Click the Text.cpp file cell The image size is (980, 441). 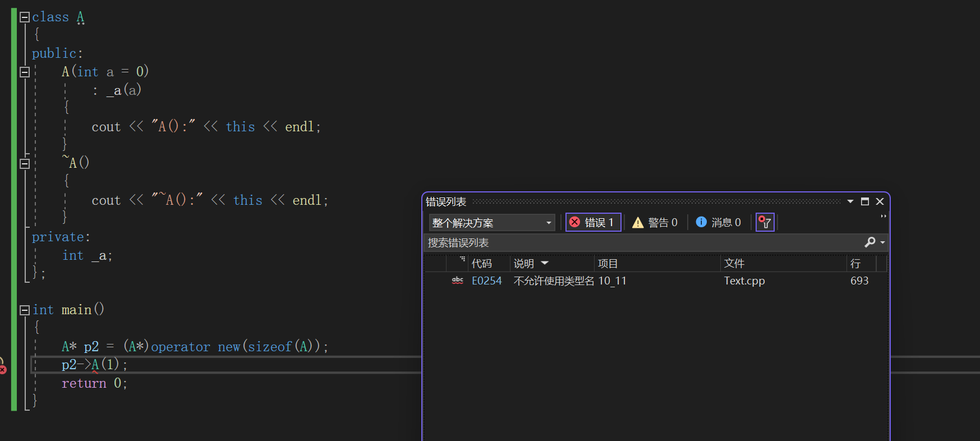tap(744, 281)
